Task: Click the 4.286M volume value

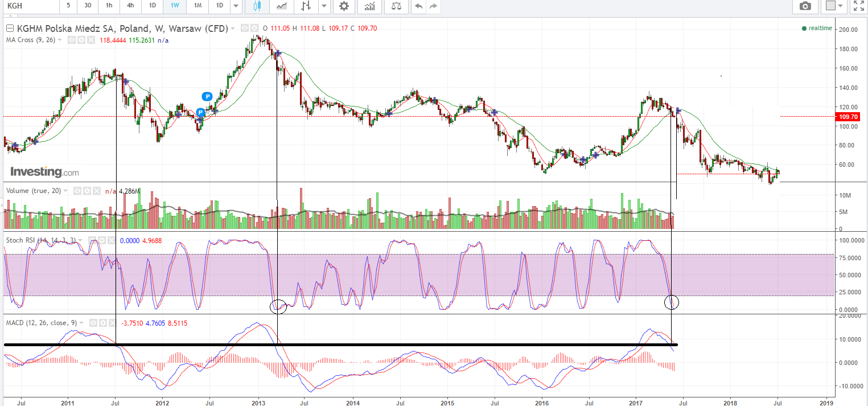Action: 128,191
